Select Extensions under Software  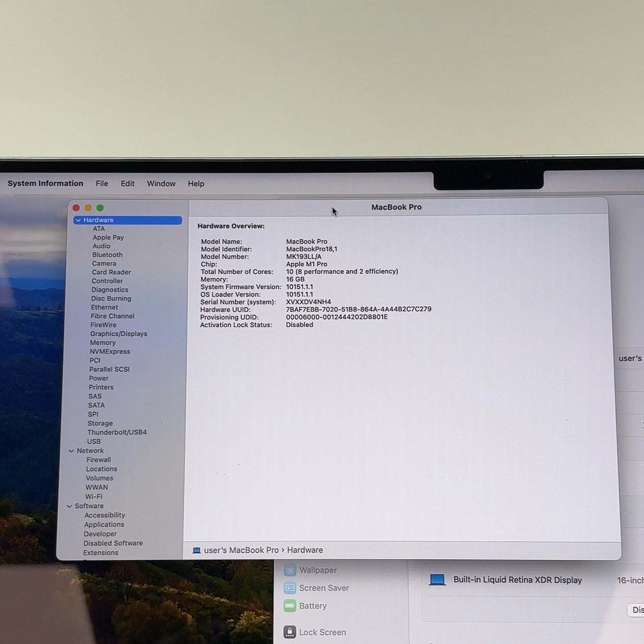(x=100, y=553)
